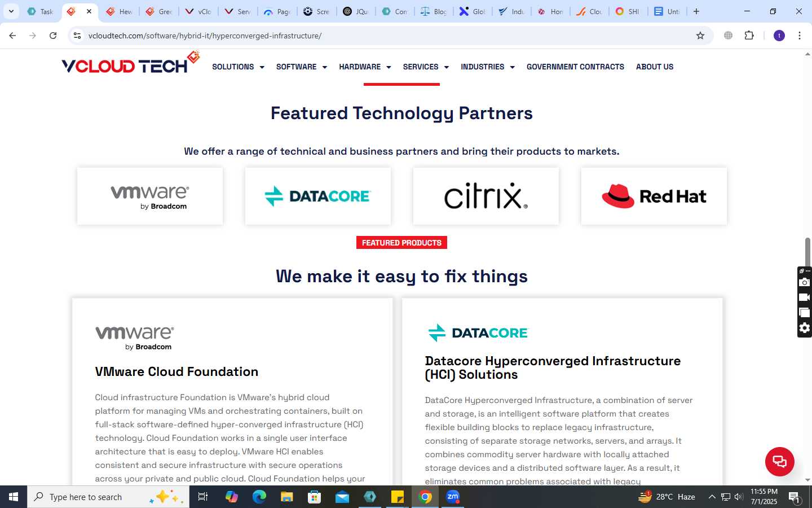Open the Government Contracts menu item

[x=575, y=67]
